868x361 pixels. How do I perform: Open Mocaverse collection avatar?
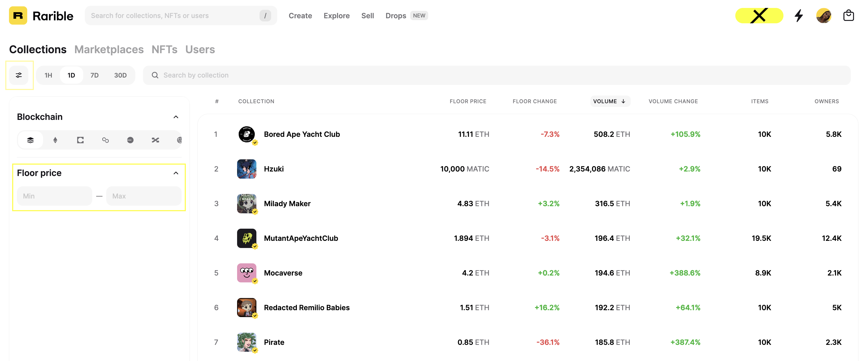[247, 273]
